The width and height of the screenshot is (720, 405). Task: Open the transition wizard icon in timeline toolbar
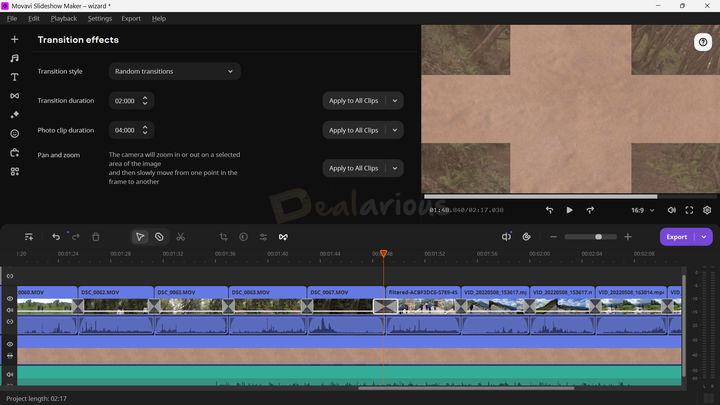click(x=283, y=237)
